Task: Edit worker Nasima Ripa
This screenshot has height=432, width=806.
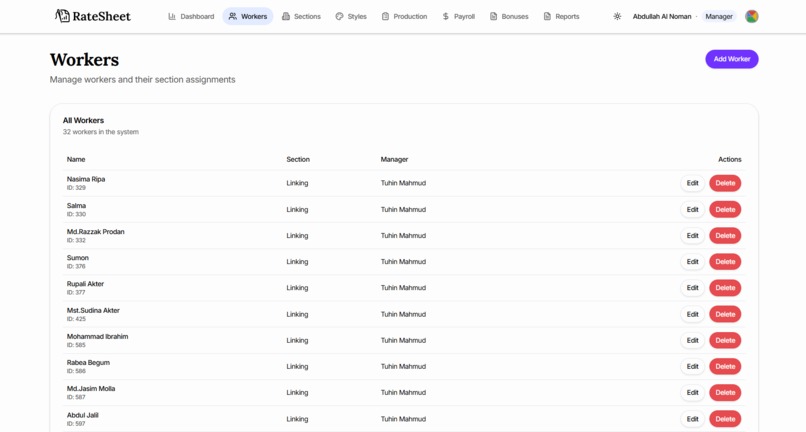Action: [x=692, y=183]
